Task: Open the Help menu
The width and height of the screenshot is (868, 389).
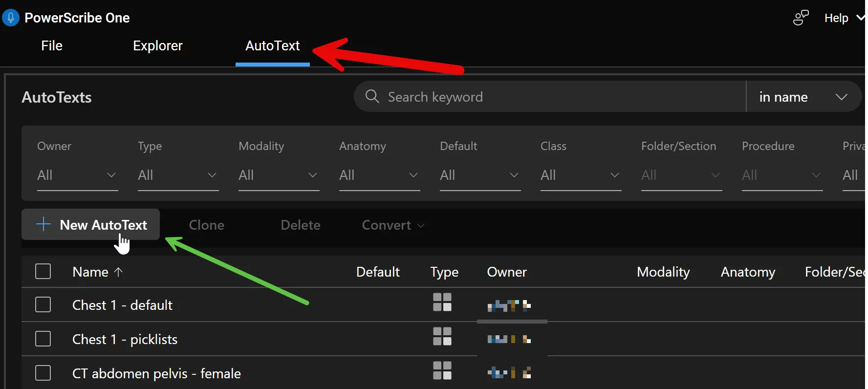Action: [x=844, y=18]
